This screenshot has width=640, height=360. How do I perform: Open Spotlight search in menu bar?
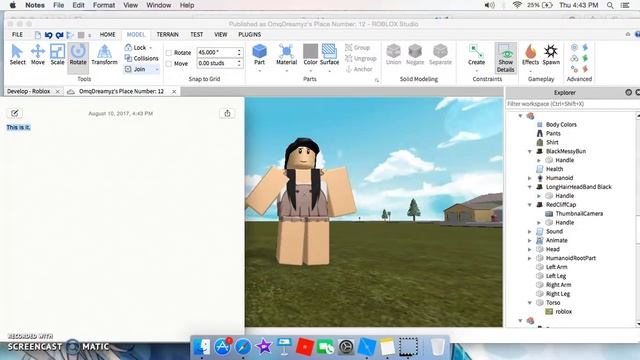(610, 5)
